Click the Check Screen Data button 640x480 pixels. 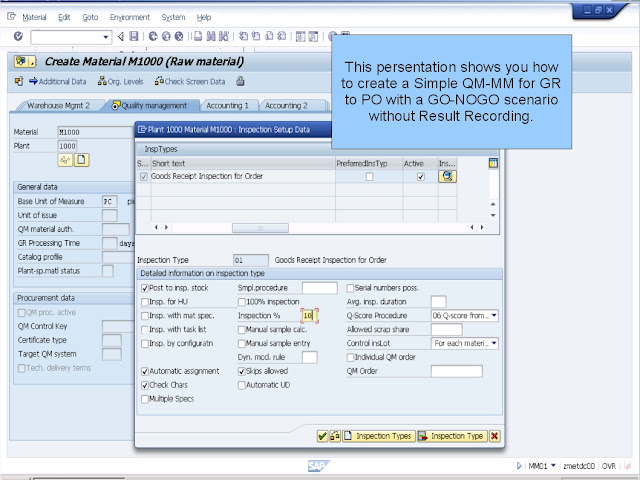point(190,81)
